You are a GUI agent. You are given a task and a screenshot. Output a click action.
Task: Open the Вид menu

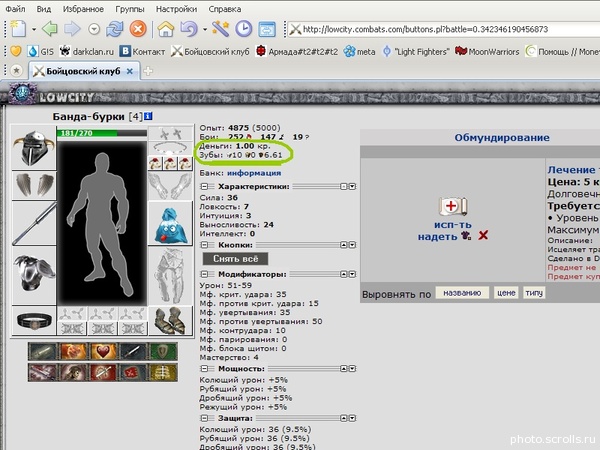tap(44, 9)
